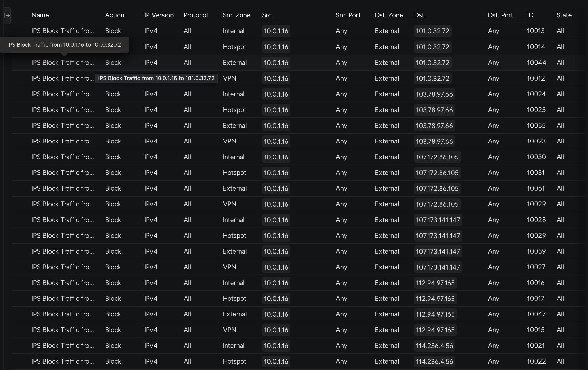Sort by the Name column header
The height and width of the screenshot is (370, 588).
(x=40, y=15)
